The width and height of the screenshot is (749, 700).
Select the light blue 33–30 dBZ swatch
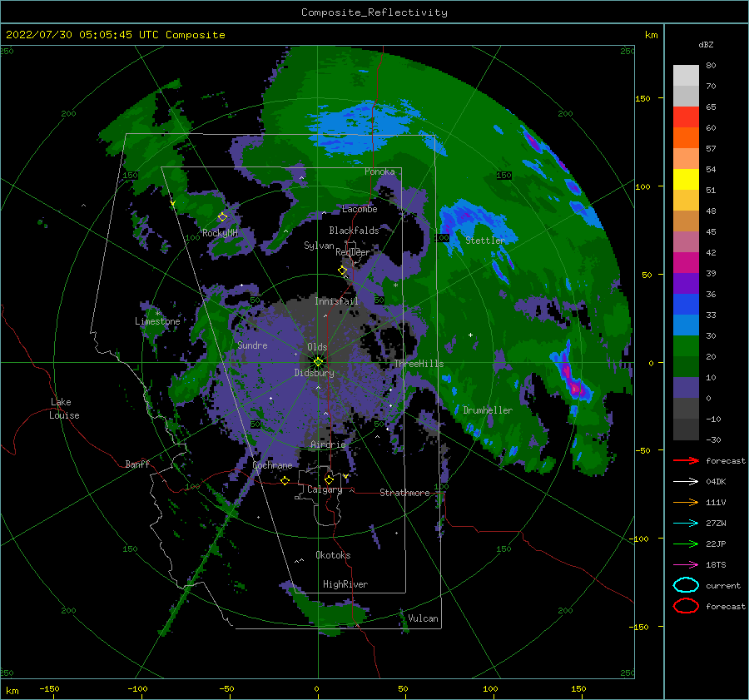pyautogui.click(x=686, y=325)
